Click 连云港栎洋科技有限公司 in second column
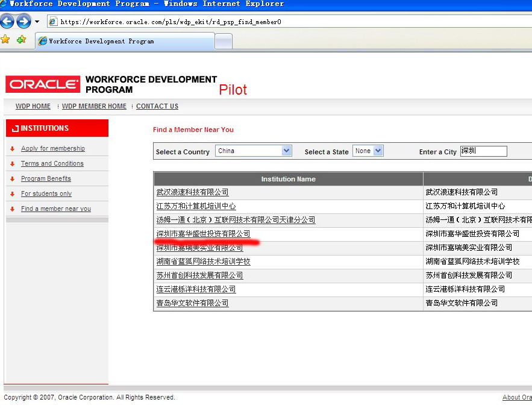The width and height of the screenshot is (532, 408). pos(465,289)
